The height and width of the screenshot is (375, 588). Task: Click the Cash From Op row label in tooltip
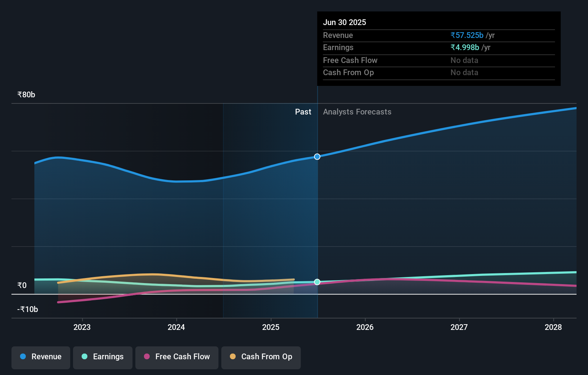348,72
